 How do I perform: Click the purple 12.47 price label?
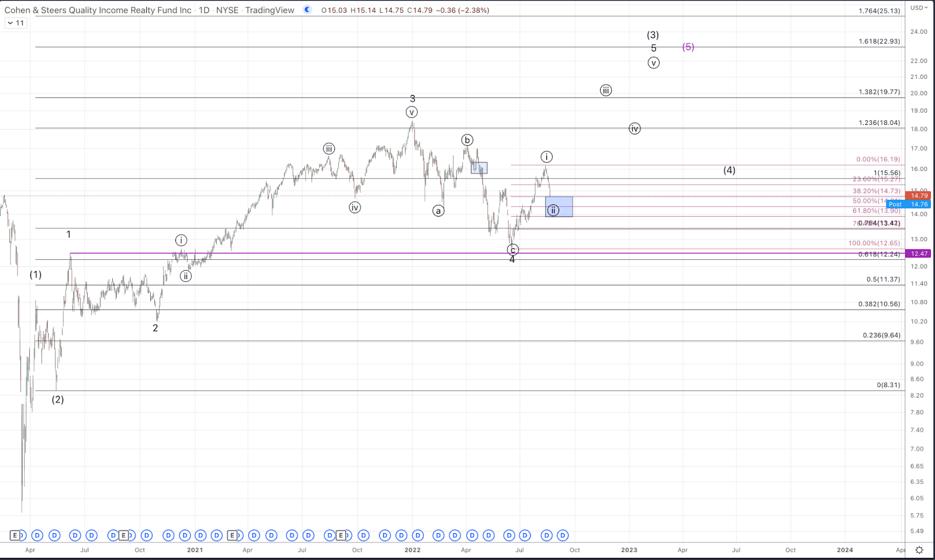[x=919, y=253]
